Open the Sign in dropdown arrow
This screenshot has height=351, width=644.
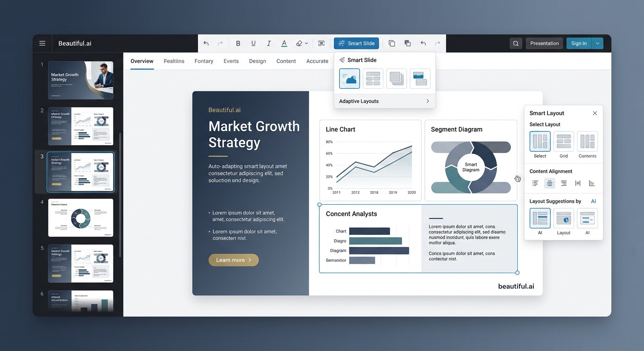[x=597, y=43]
